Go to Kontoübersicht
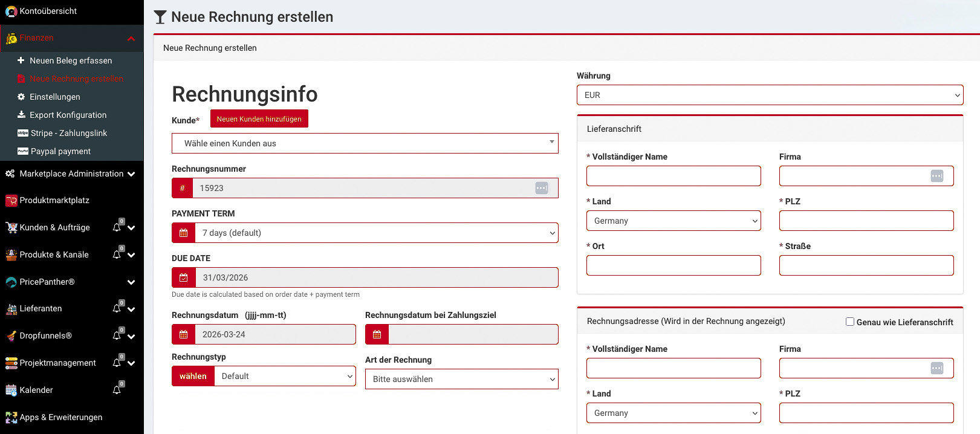The width and height of the screenshot is (980, 434). (x=48, y=11)
